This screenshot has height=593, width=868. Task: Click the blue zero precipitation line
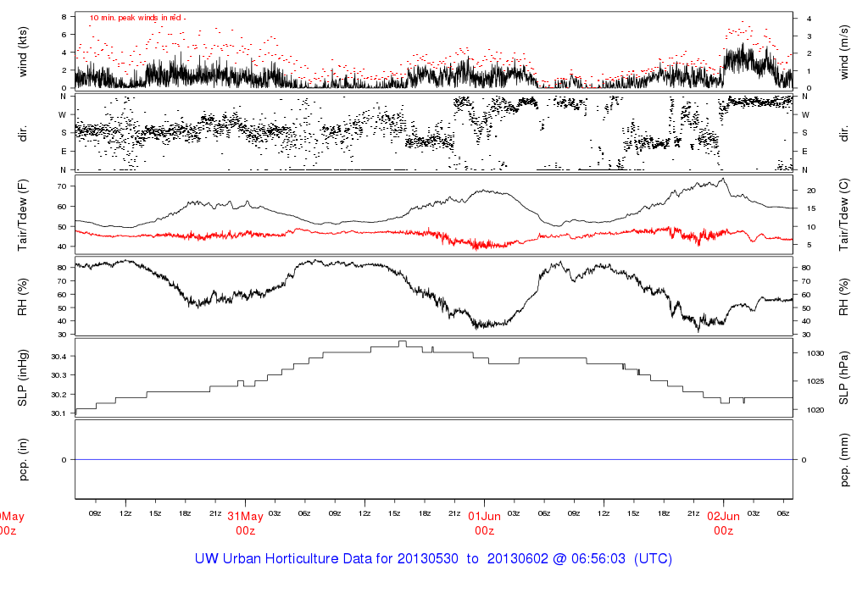434,459
